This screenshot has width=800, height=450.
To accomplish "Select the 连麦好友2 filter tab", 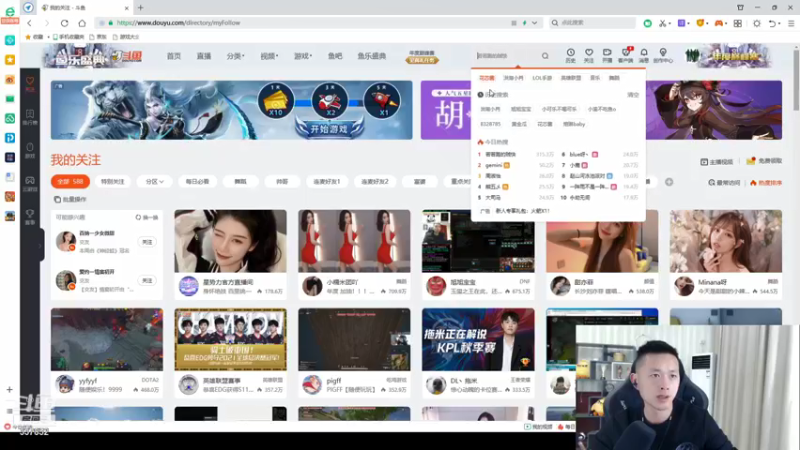I will click(374, 182).
